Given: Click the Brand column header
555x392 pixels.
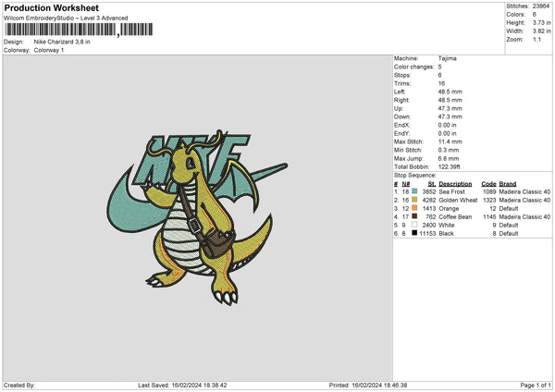Looking at the screenshot, I should tap(508, 184).
